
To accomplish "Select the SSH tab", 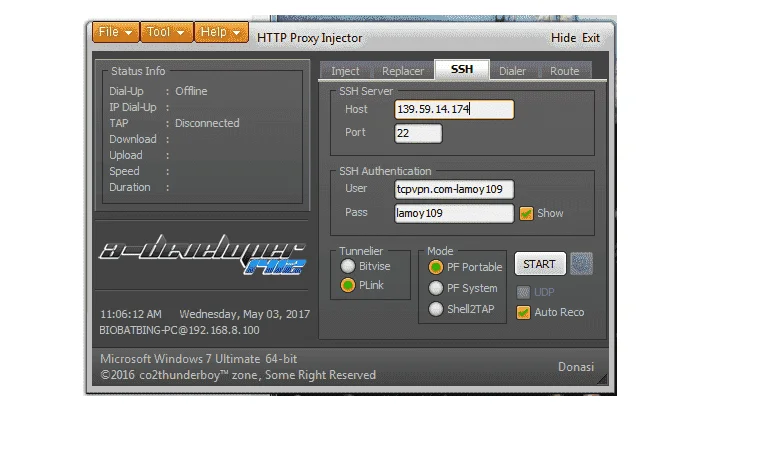I will click(x=462, y=69).
